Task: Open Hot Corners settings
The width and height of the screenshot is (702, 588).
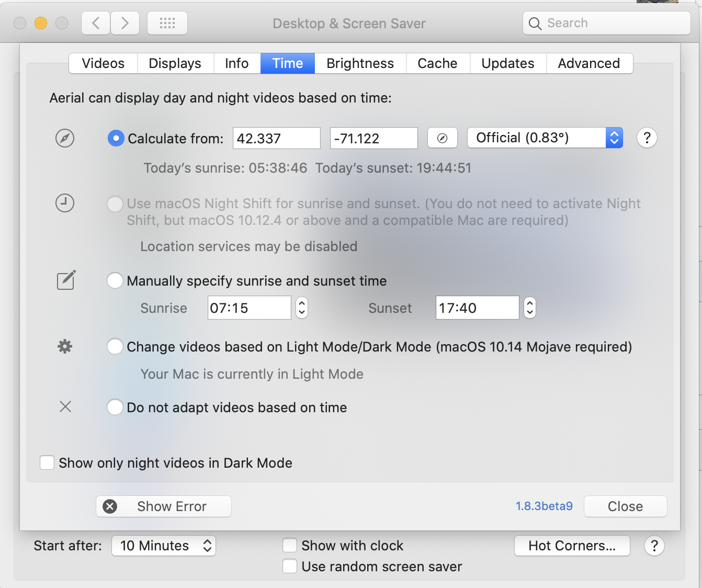Action: pos(572,546)
